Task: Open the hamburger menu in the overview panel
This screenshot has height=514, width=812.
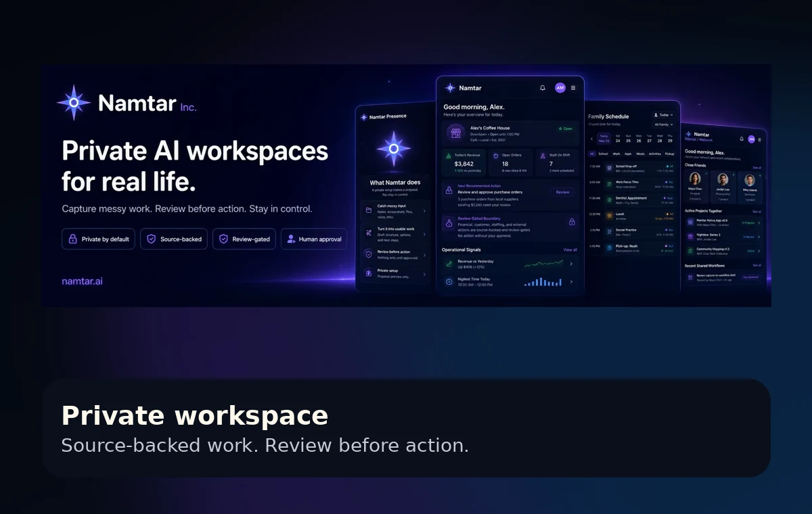Action: (573, 88)
